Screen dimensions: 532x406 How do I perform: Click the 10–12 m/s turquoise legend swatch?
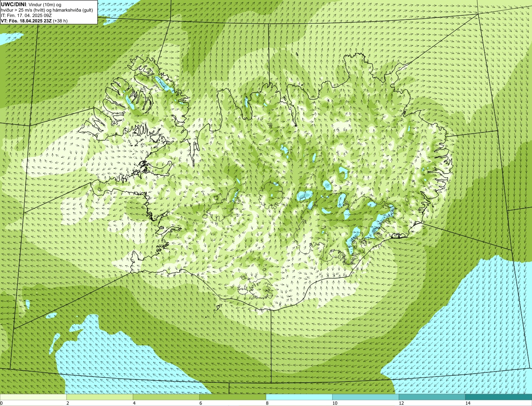(366, 397)
